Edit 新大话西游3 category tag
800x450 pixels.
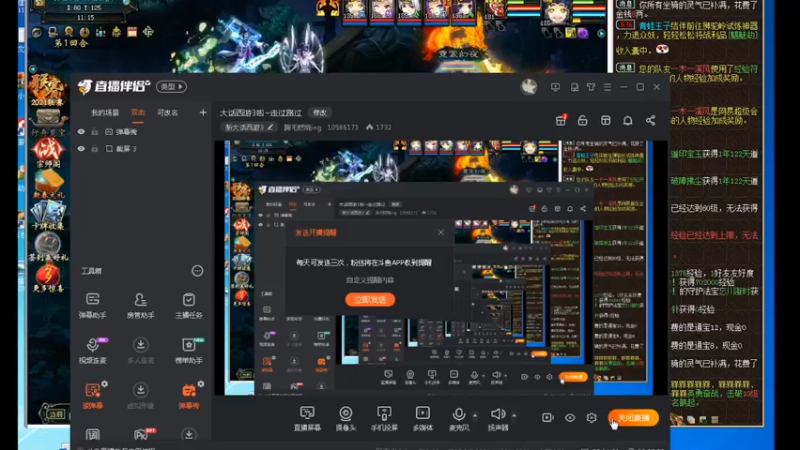coord(250,127)
